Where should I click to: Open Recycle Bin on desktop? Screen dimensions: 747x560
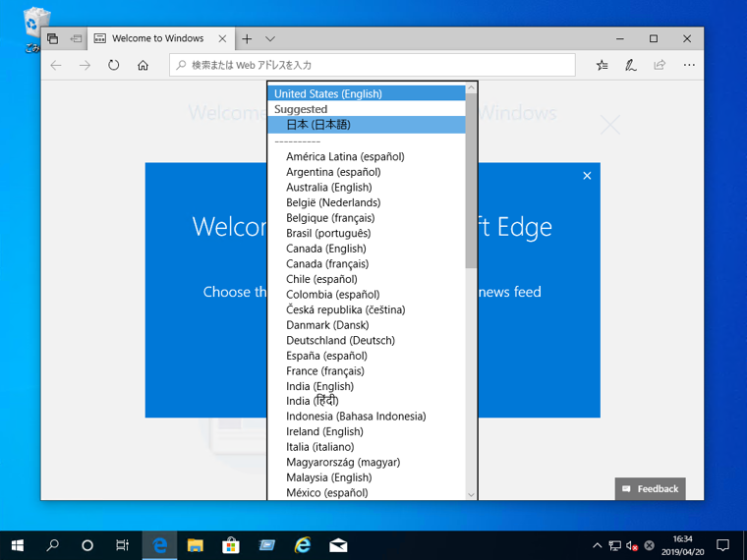coord(34,28)
